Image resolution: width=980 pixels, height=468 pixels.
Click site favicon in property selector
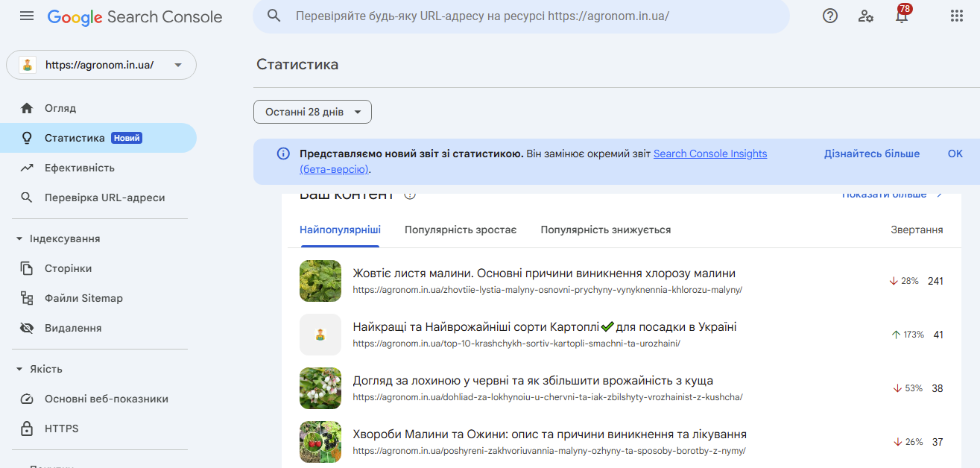click(28, 65)
